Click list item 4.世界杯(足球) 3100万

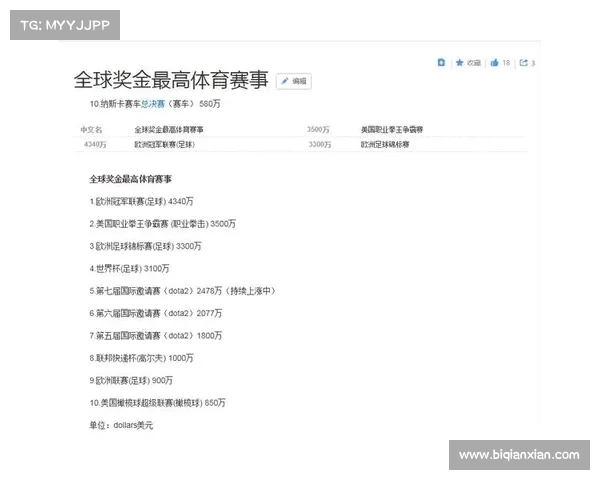tap(129, 268)
